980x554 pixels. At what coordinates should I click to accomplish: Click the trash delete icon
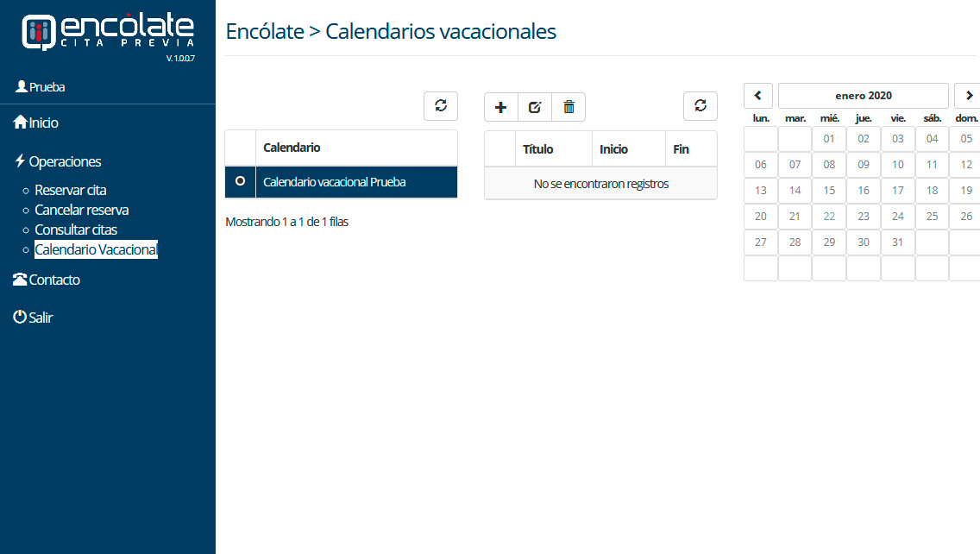click(569, 107)
